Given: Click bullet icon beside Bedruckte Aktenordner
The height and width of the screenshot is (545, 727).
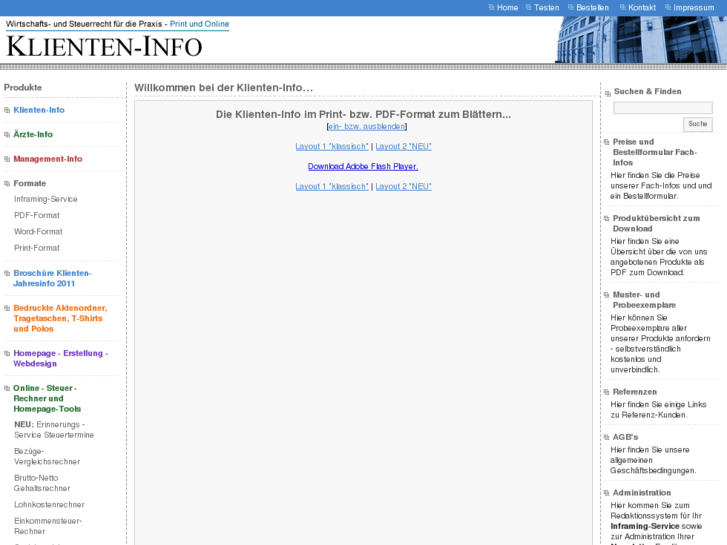Looking at the screenshot, I should (x=7, y=308).
